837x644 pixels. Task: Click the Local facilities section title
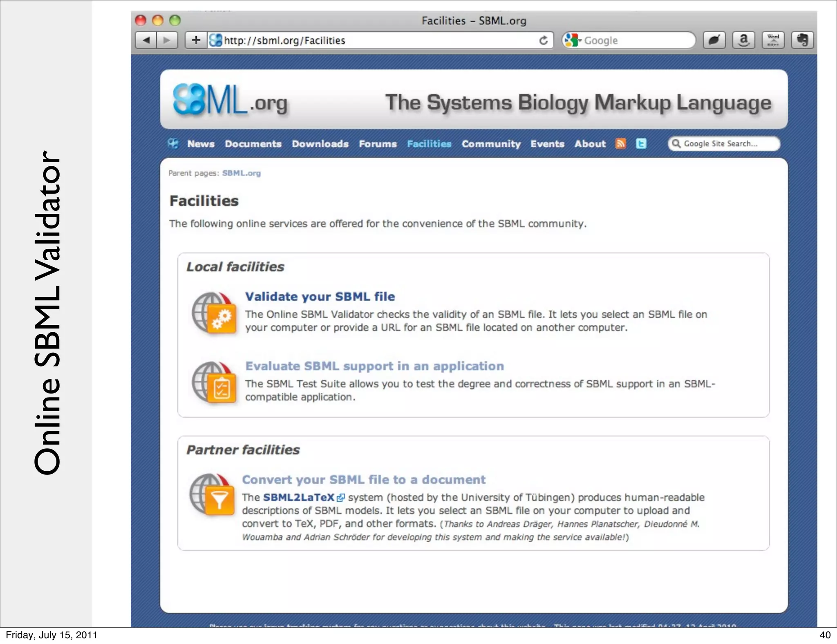coord(235,266)
